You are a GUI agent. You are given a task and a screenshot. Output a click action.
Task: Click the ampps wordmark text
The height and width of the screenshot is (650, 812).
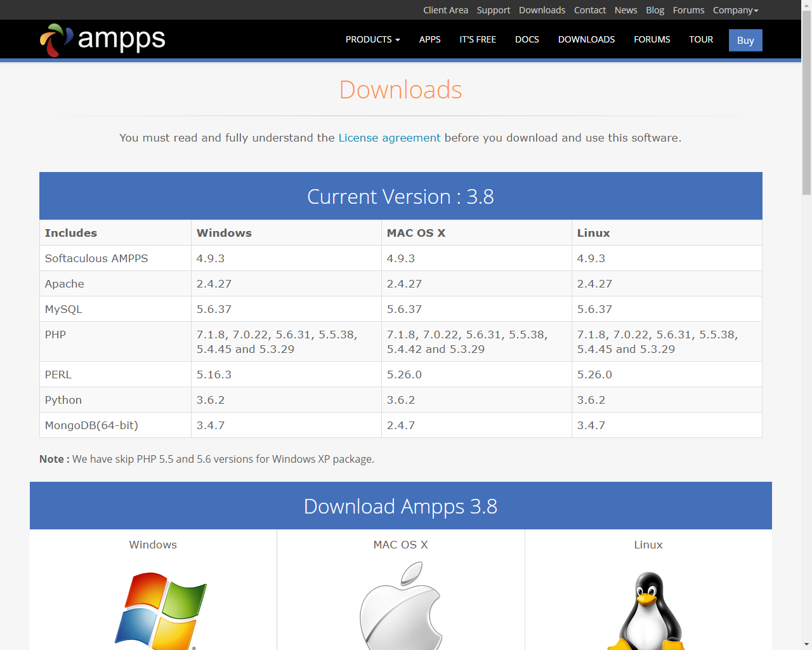coord(121,39)
